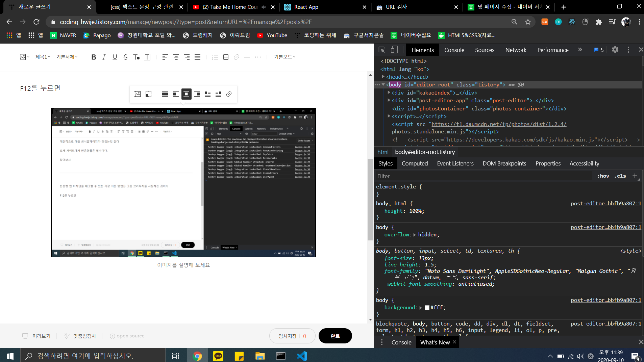Insert a bulleted list
The image size is (644, 362).
[x=215, y=57]
